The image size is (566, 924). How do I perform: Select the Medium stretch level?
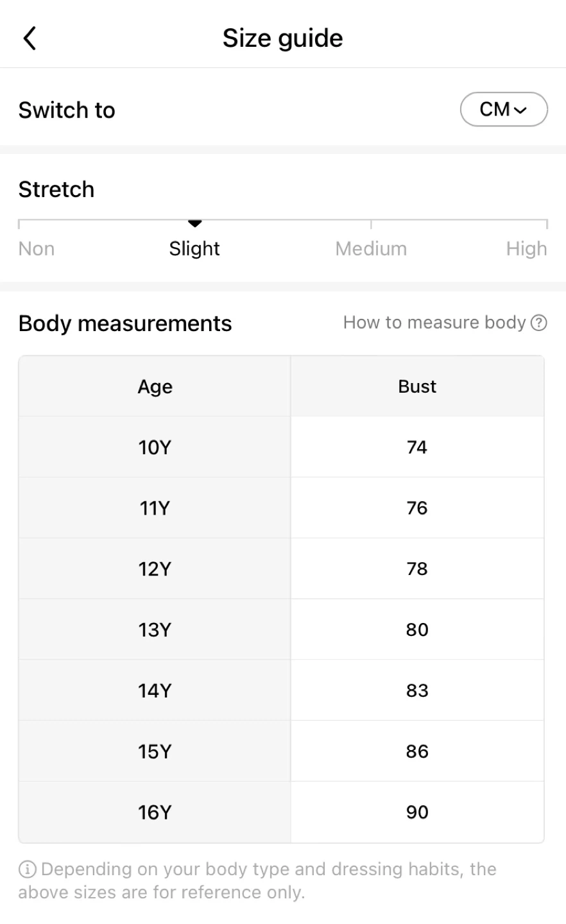click(371, 248)
